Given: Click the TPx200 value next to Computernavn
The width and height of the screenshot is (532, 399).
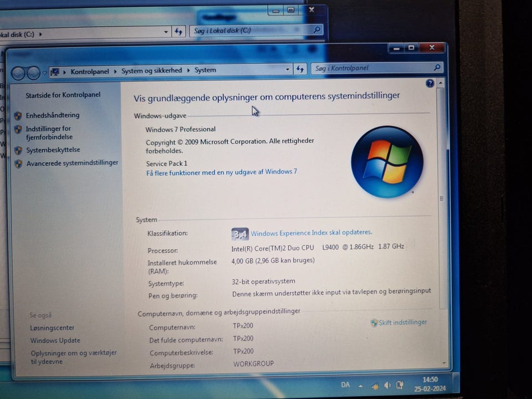Looking at the screenshot, I should (243, 326).
